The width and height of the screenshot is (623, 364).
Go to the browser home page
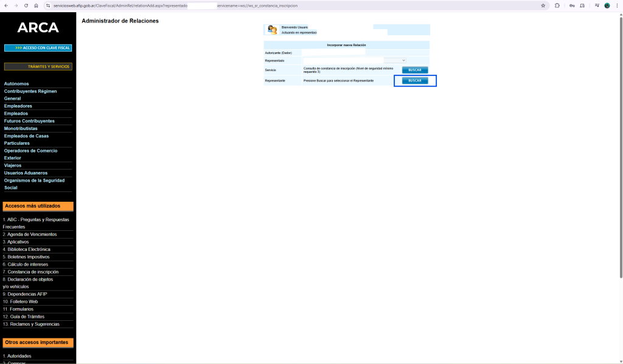36,5
